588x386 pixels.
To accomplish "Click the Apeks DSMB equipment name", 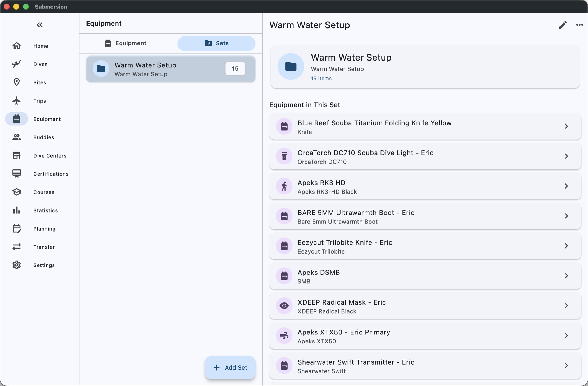I will 319,272.
